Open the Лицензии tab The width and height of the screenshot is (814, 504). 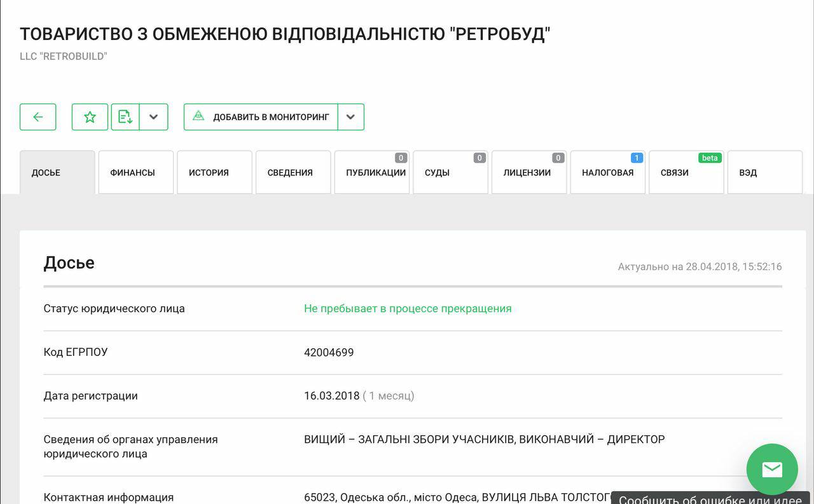(528, 172)
